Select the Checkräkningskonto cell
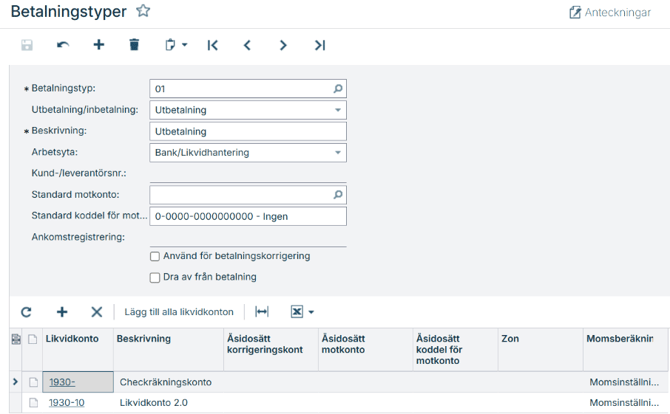Viewport: 670px width, 414px height. click(168, 382)
